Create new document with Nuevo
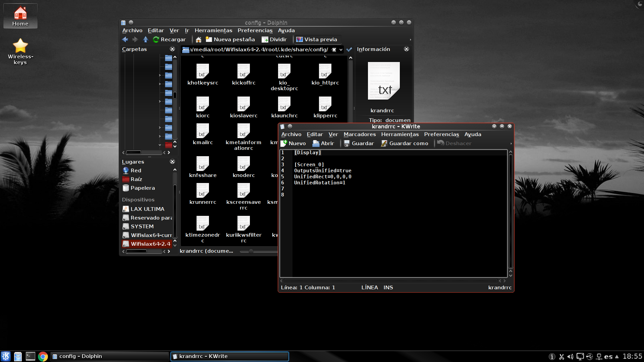The image size is (644, 362). point(293,143)
